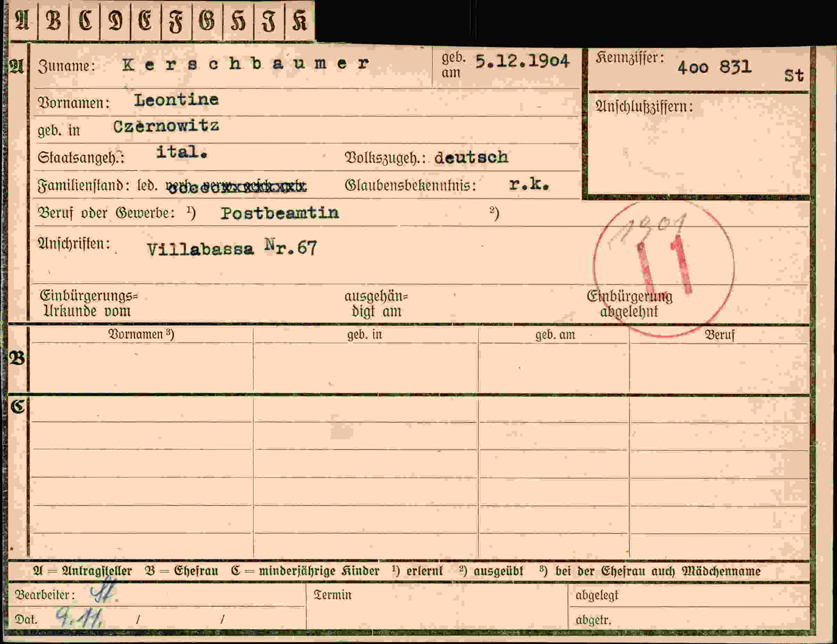Screen dimensions: 837x644
Task: Click the pencilled '1301' note in stamp
Action: tap(648, 230)
